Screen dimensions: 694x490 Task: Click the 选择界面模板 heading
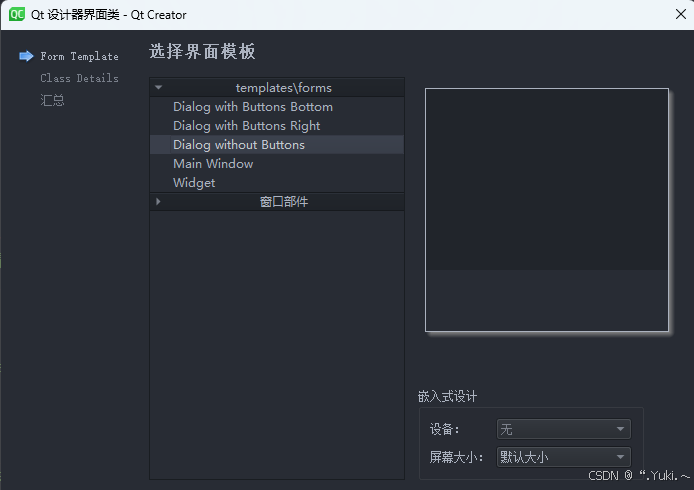pos(202,51)
